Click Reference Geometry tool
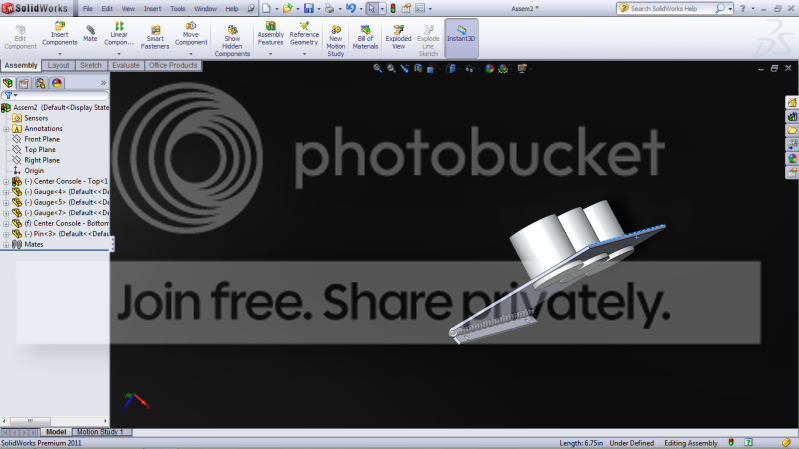Viewport: 799px width, 449px height. 304,34
